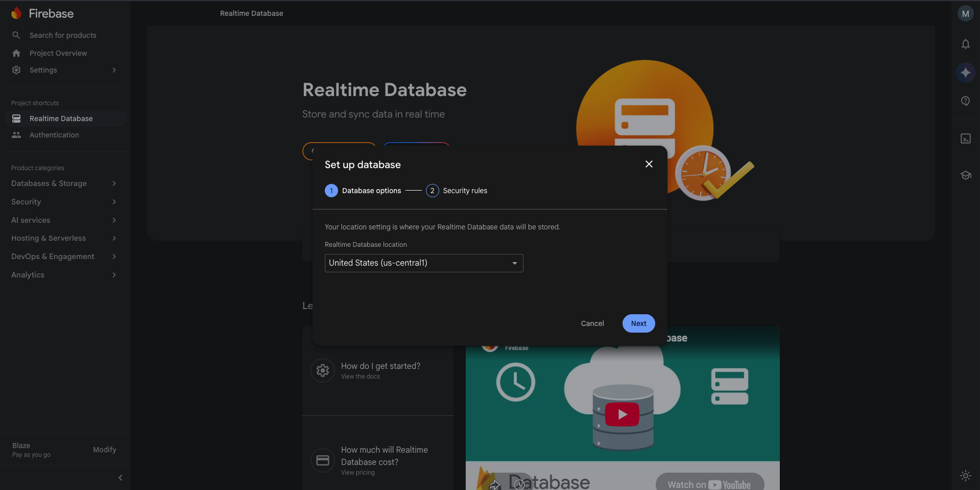Image resolution: width=980 pixels, height=490 pixels.
Task: Select step 1 Database options
Action: click(363, 191)
